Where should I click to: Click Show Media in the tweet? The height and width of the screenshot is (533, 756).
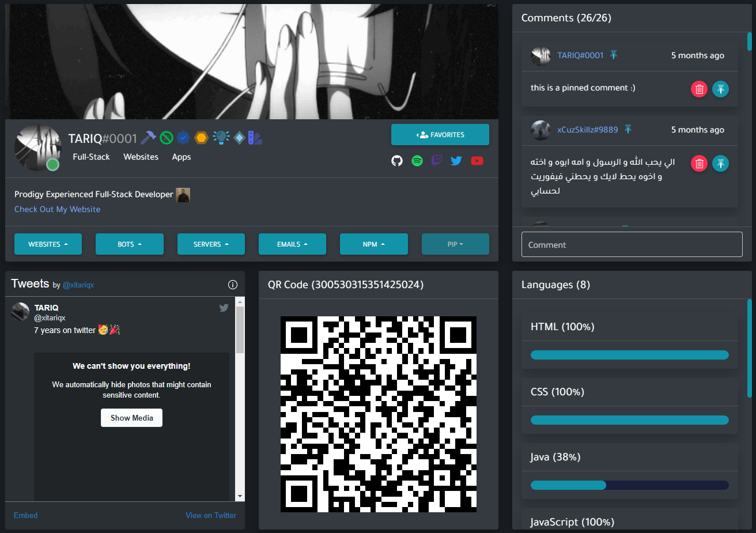[132, 418]
